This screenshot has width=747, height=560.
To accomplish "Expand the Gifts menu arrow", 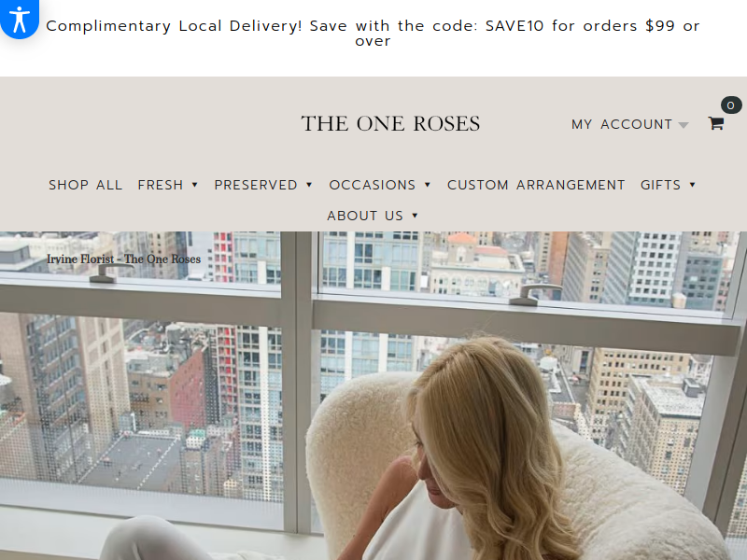I will point(692,185).
